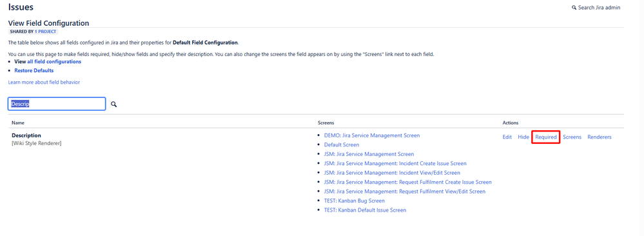Click Restore Defaults link
Screen dimensions: 644x236
[x=34, y=70]
